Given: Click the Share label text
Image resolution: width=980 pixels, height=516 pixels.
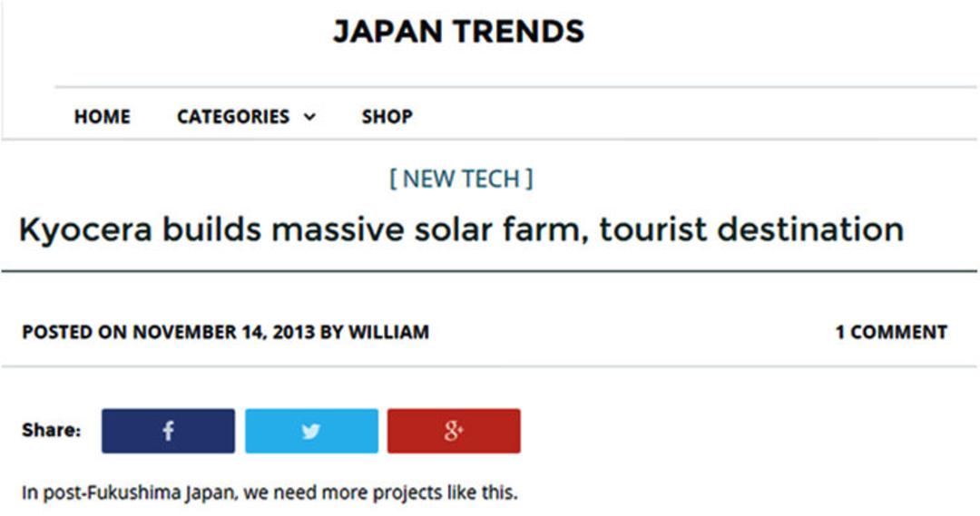Looking at the screenshot, I should pyautogui.click(x=51, y=431).
